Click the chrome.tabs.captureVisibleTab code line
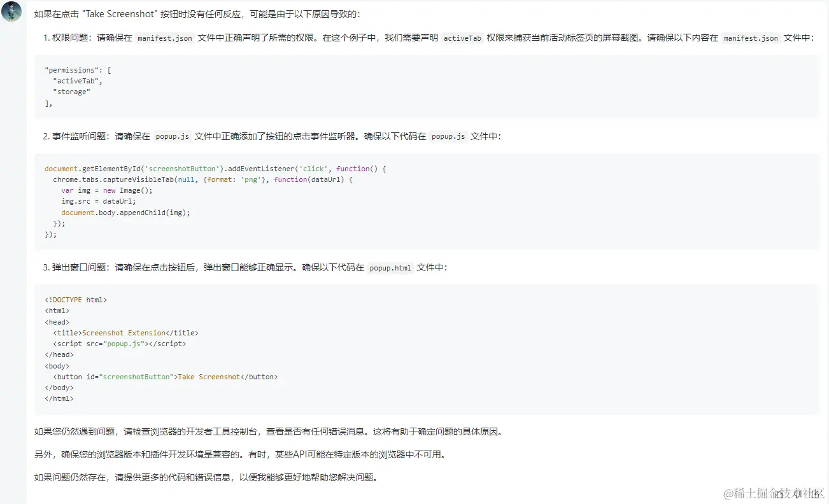 [202, 179]
